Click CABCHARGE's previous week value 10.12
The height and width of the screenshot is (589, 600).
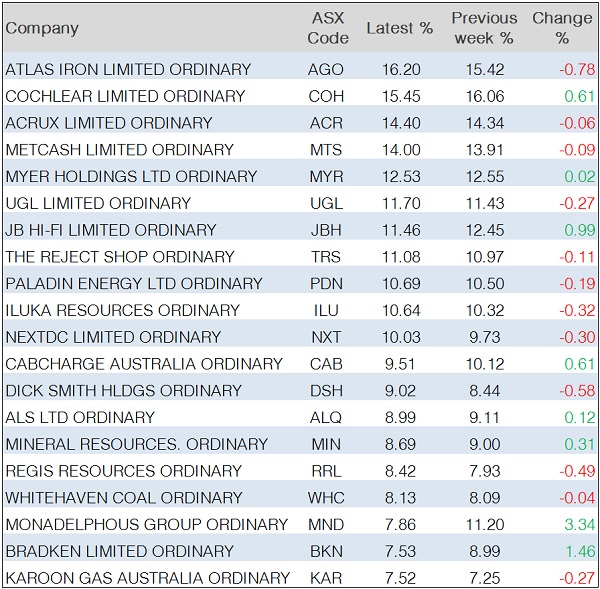click(486, 364)
